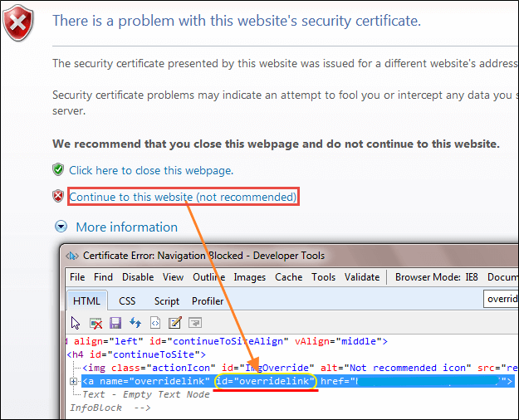
Task: Click the refresh DOM tree icon
Action: [135, 322]
